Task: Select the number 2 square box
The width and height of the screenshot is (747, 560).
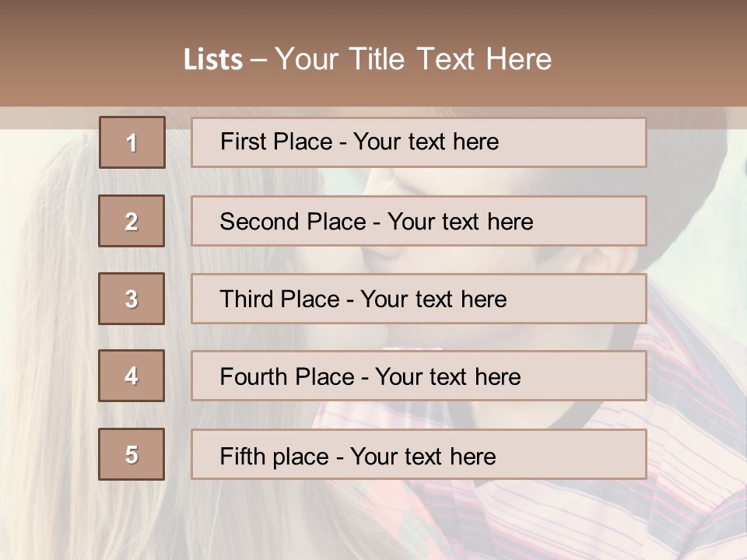Action: 132,221
